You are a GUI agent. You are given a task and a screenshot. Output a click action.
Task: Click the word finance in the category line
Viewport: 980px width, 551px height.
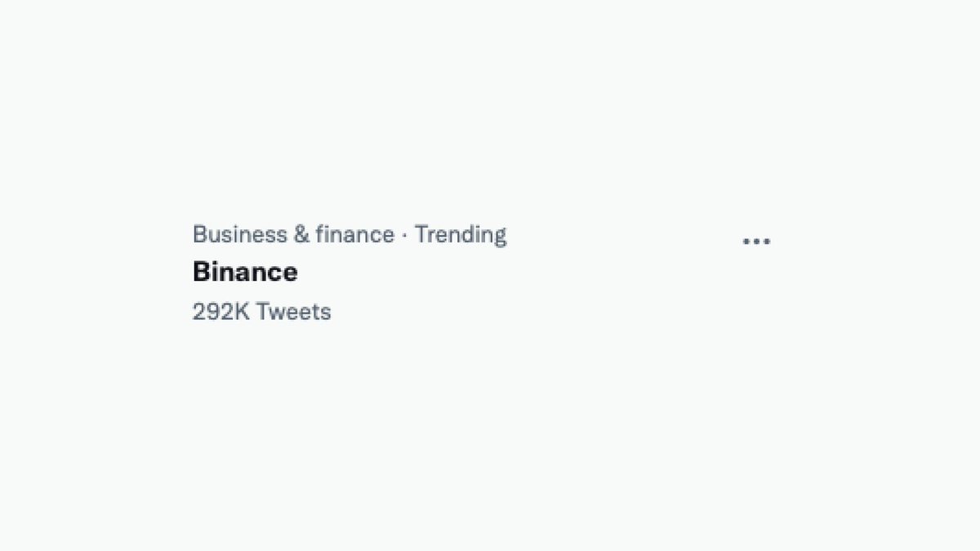coord(354,235)
